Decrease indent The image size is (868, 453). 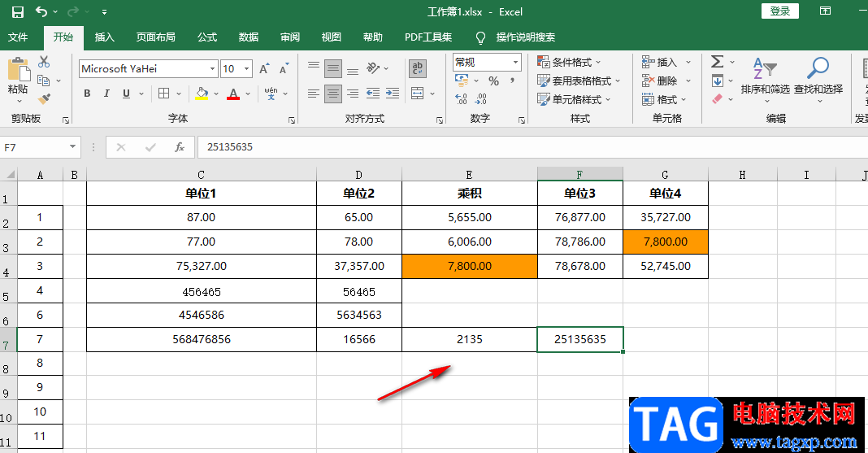tap(373, 93)
